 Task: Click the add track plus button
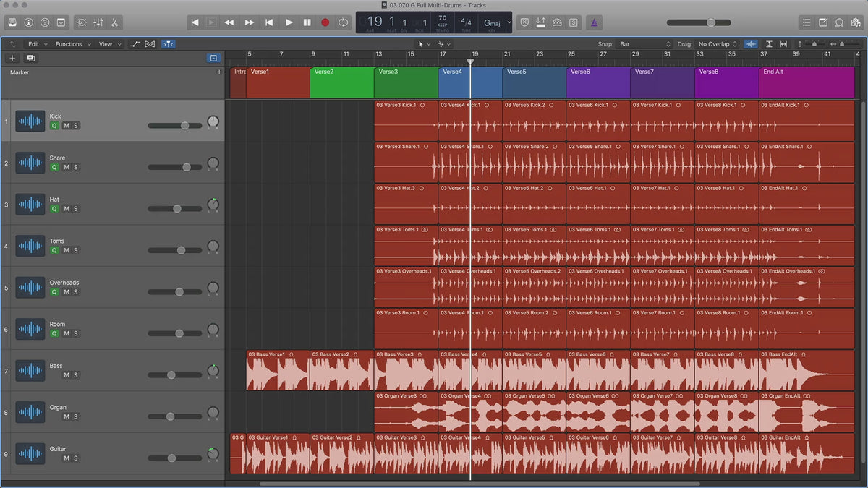pos(12,58)
